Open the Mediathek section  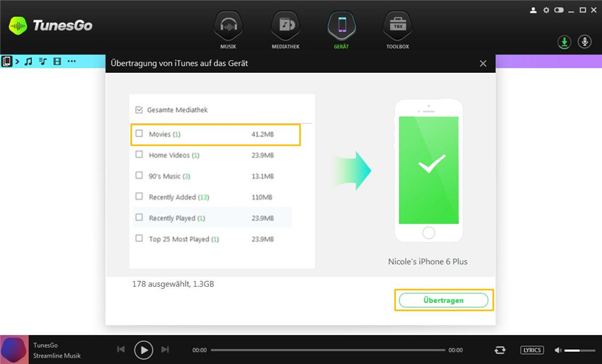click(x=285, y=30)
